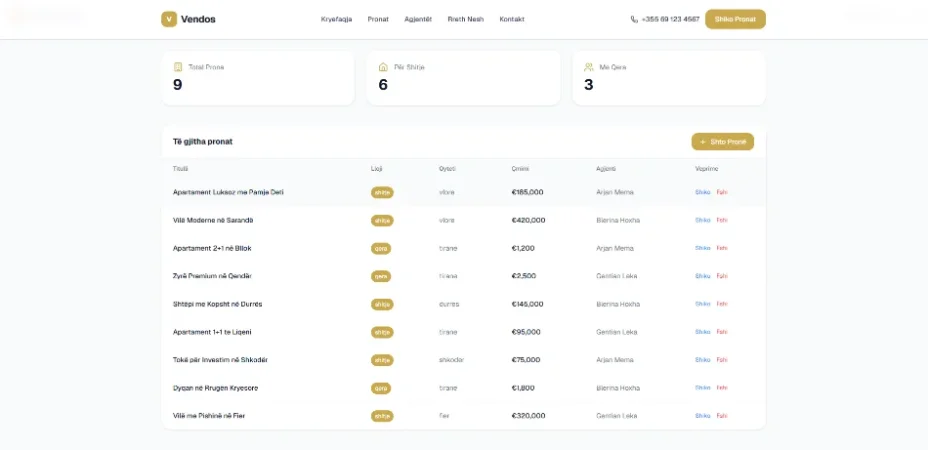Viewport: 928px width, 450px height.
Task: Open the Kontakt navigation link
Action: [x=512, y=19]
